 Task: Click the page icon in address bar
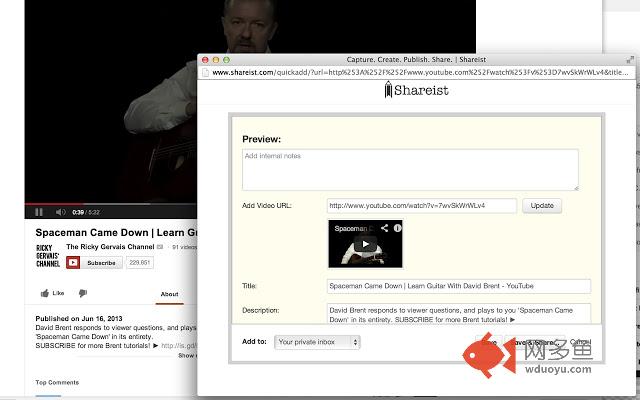tap(206, 73)
